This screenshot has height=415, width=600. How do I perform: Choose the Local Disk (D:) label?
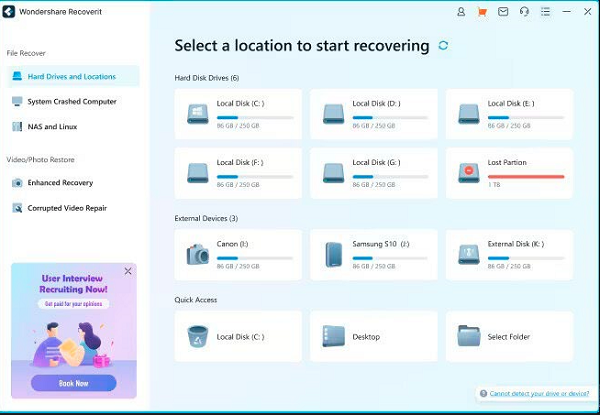point(376,103)
